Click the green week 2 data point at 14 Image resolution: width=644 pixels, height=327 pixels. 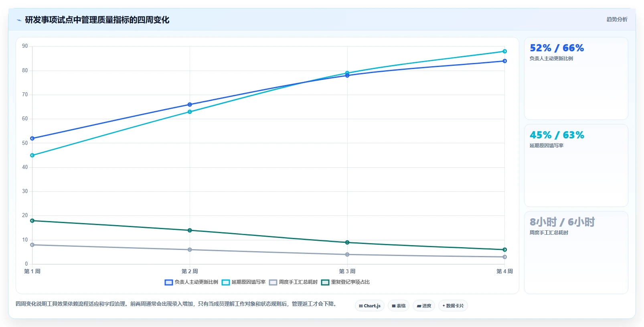[x=190, y=230]
